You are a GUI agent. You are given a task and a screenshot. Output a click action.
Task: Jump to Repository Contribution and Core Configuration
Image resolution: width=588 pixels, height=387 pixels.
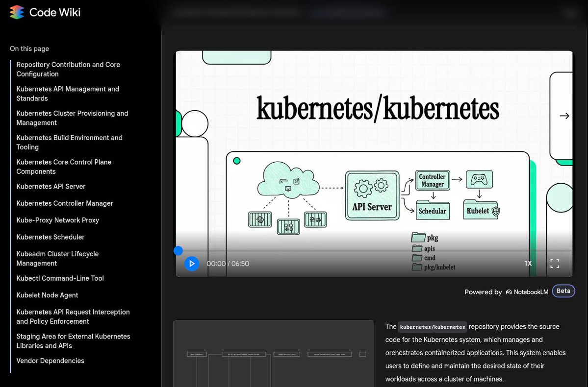[68, 69]
